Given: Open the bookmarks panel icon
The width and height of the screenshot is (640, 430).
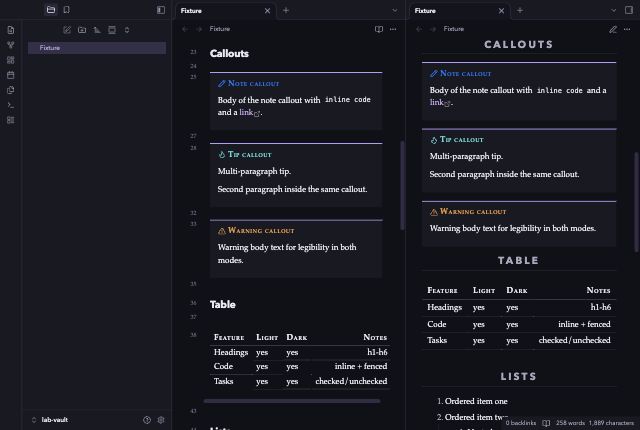Looking at the screenshot, I should click(67, 10).
